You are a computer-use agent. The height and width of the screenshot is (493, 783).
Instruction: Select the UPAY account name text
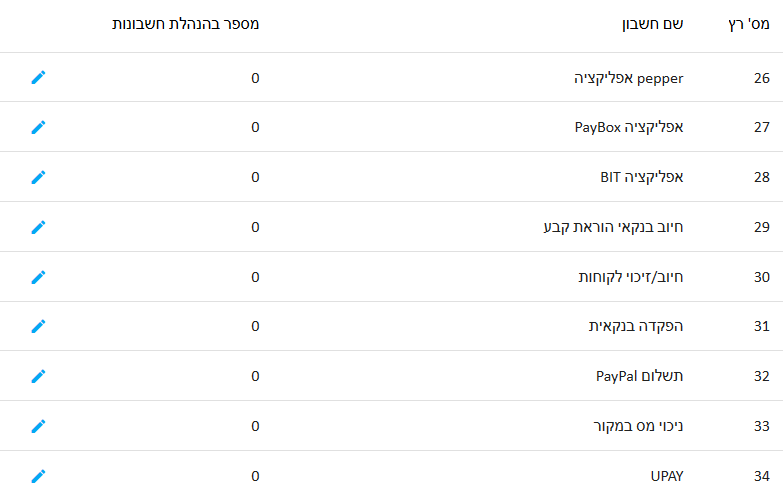pos(667,476)
